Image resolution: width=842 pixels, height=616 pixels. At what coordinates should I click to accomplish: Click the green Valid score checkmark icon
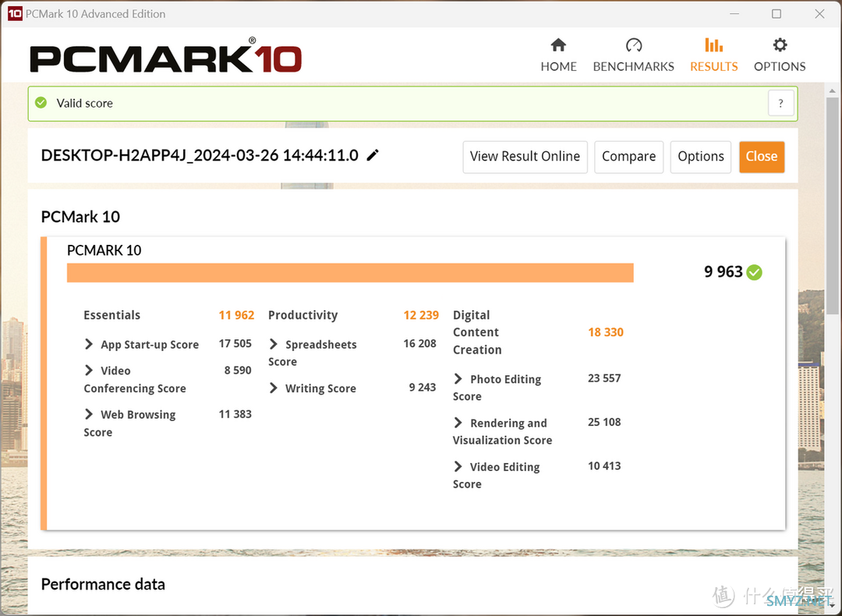(41, 103)
